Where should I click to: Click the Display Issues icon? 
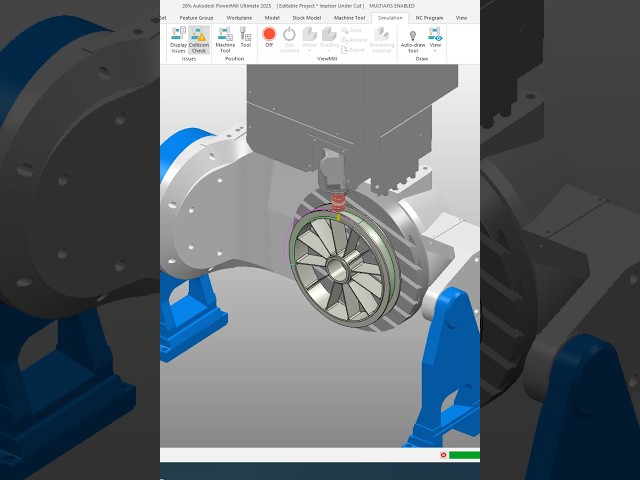click(178, 40)
